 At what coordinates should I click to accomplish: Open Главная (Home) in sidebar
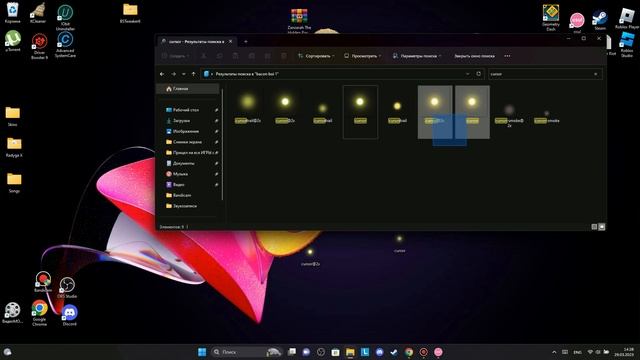pyautogui.click(x=188, y=89)
